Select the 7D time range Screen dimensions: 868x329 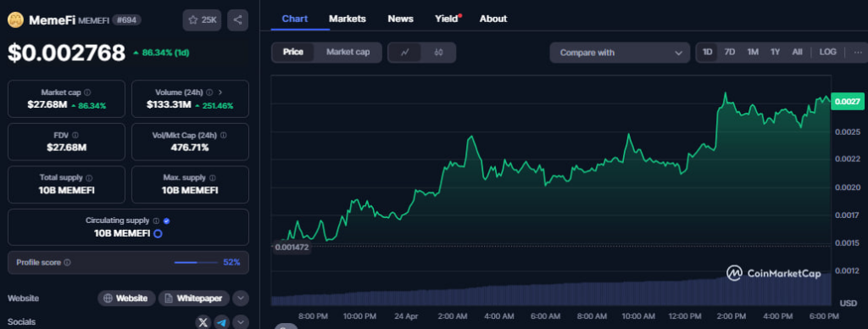tap(730, 52)
